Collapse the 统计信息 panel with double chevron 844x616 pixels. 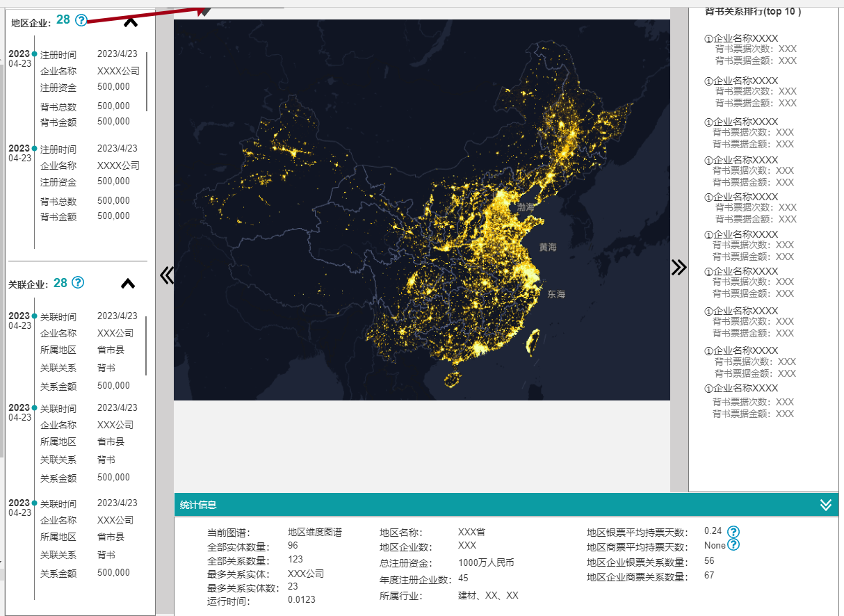[x=825, y=505]
